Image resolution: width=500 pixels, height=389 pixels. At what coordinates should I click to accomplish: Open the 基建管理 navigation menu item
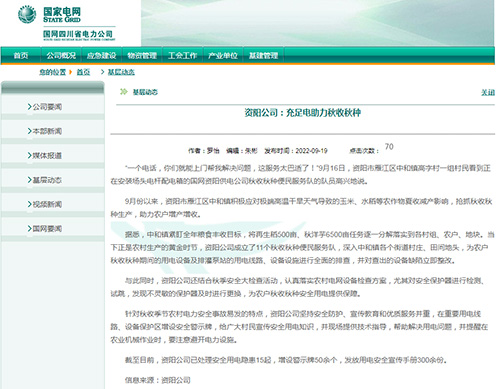pos(263,55)
